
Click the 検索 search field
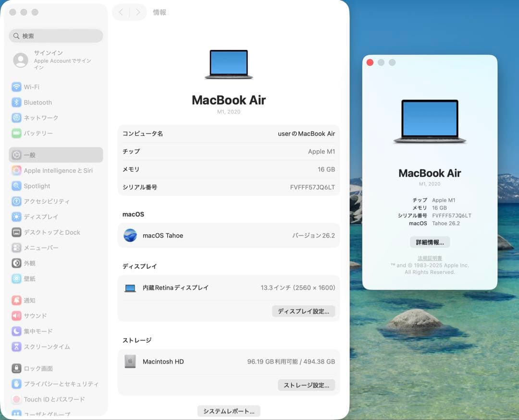pos(55,36)
